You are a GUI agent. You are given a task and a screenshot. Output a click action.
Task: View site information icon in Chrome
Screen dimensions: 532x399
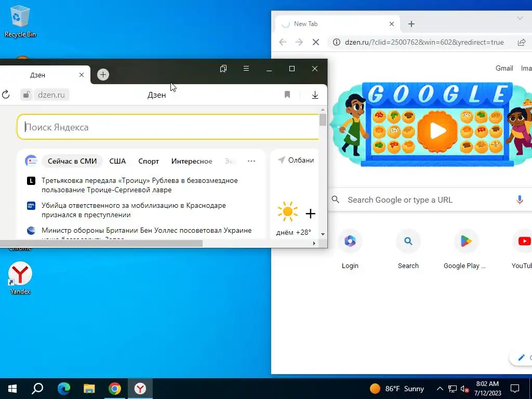point(336,42)
